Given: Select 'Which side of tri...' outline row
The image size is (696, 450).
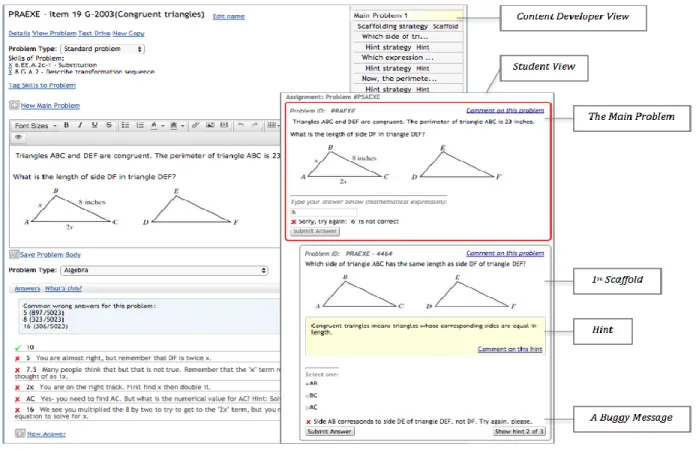Looking at the screenshot, I should (407, 37).
